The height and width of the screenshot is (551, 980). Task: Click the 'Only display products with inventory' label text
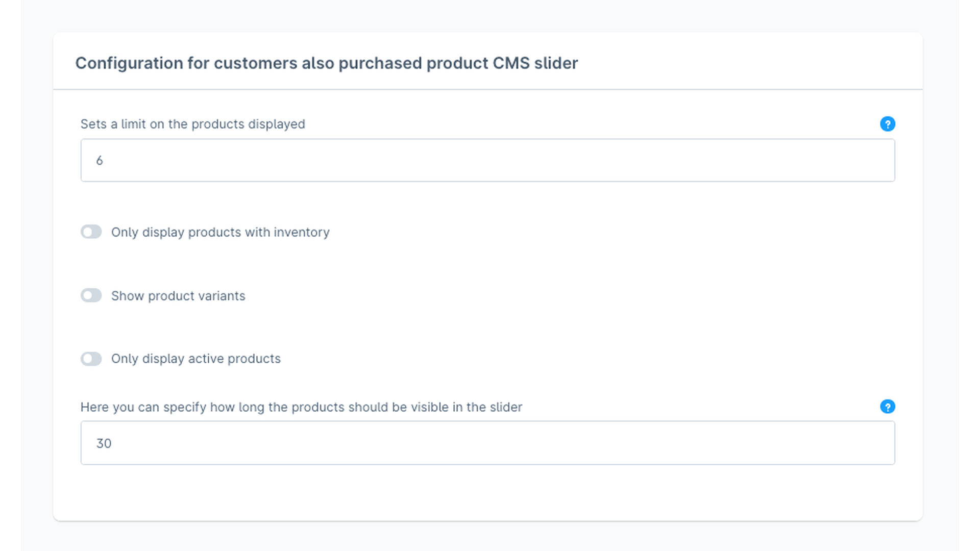point(220,232)
